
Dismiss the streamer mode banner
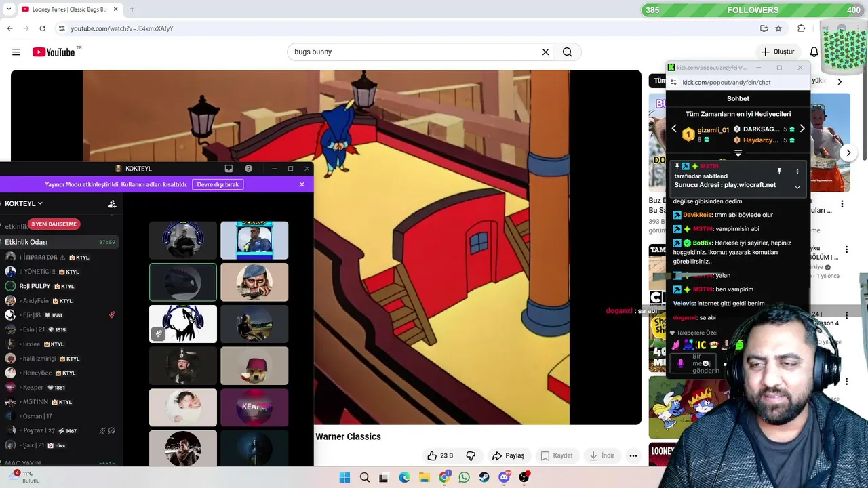tap(302, 184)
